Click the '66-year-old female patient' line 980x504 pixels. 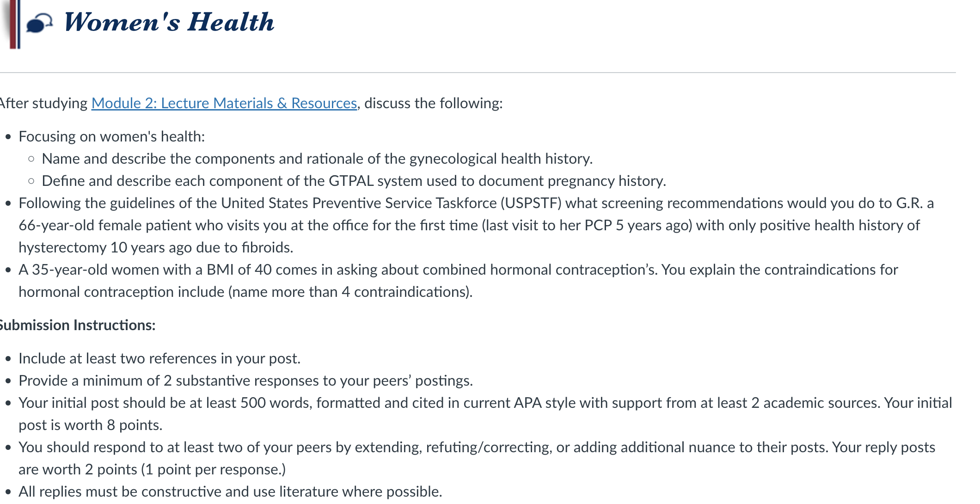point(469,225)
